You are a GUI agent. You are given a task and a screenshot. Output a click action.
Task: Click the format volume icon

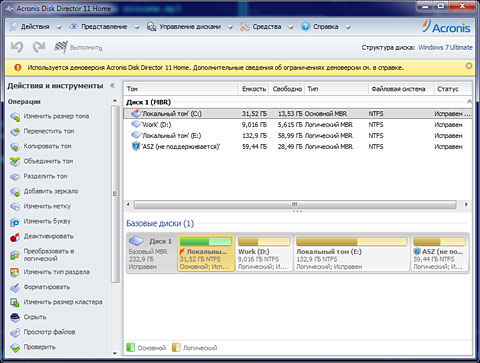pyautogui.click(x=15, y=287)
